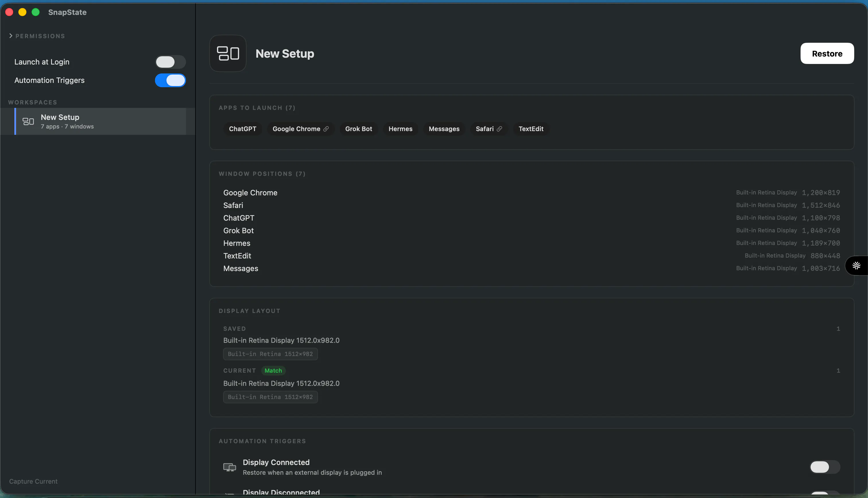This screenshot has width=868, height=498.
Task: Select the Grok Bot app chip
Action: 359,129
